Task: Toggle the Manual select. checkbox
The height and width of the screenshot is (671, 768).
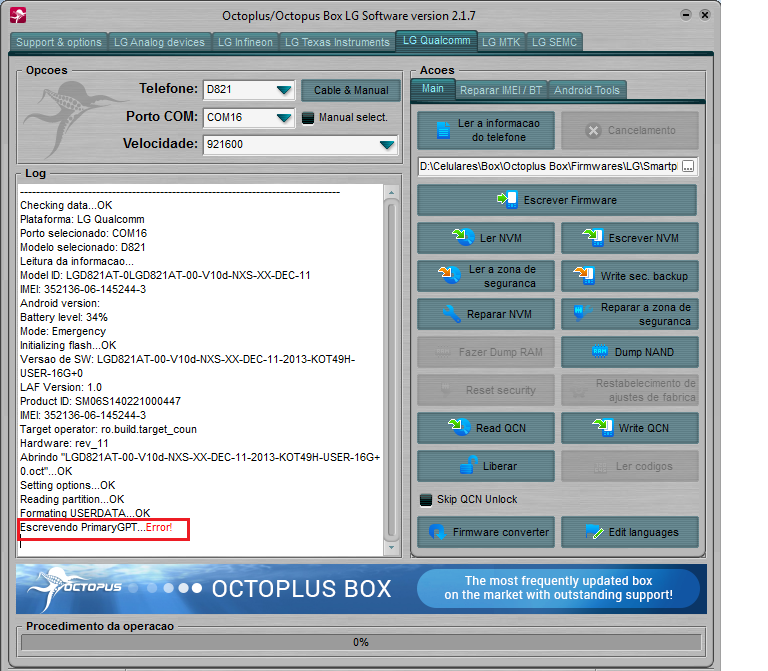Action: [x=308, y=118]
